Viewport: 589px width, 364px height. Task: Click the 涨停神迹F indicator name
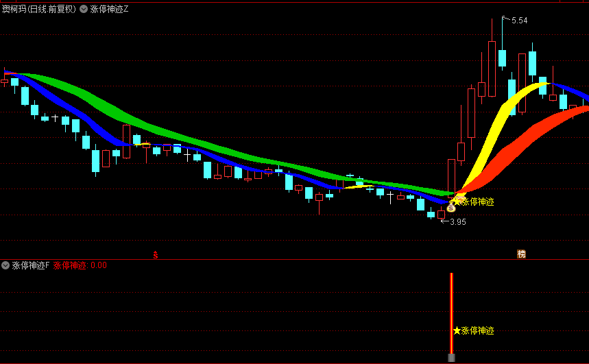pyautogui.click(x=30, y=265)
